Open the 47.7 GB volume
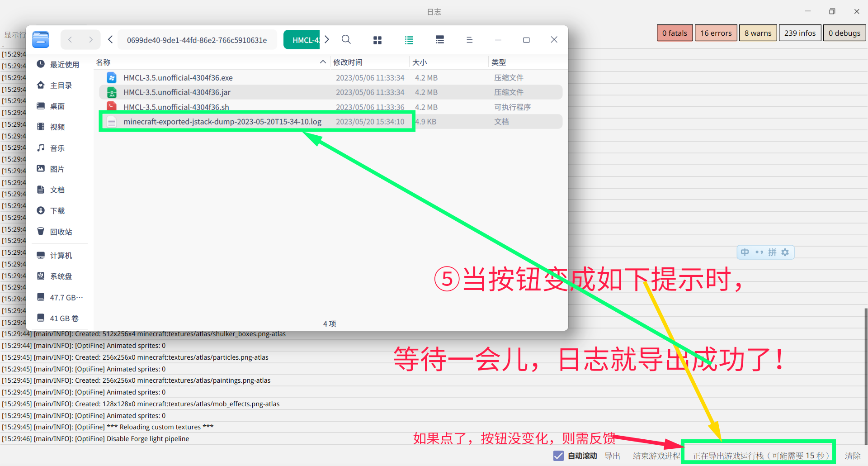The height and width of the screenshot is (466, 868). (59, 297)
